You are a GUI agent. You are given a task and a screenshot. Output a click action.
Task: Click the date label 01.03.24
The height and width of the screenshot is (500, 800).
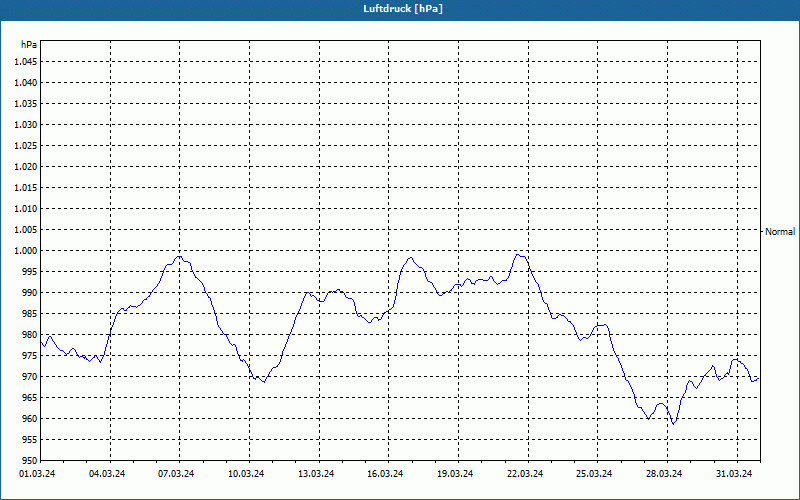37,474
